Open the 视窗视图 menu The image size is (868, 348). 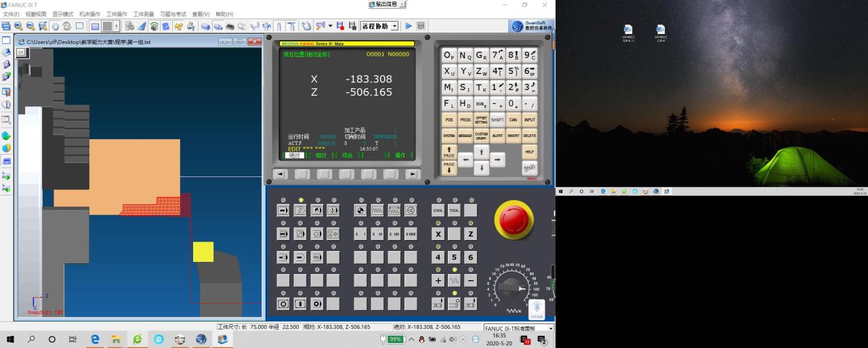[x=36, y=14]
